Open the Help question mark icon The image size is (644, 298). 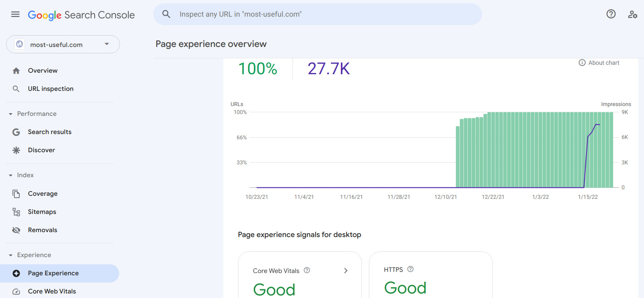611,14
